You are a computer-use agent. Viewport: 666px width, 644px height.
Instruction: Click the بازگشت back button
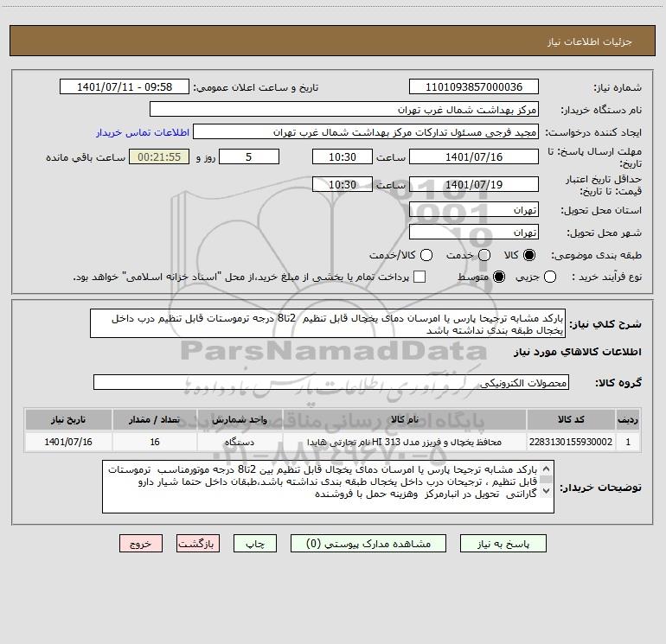click(x=198, y=544)
